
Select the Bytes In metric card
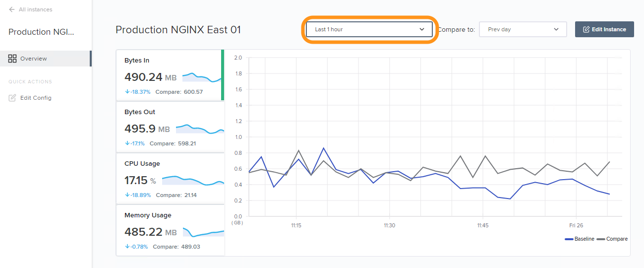(170, 75)
